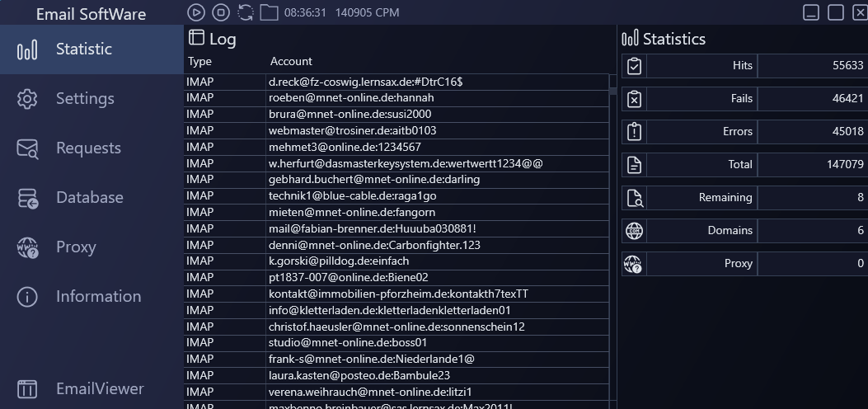Screen dimensions: 868x409
Task: Click the Fails clipboard-x icon
Action: (634, 99)
